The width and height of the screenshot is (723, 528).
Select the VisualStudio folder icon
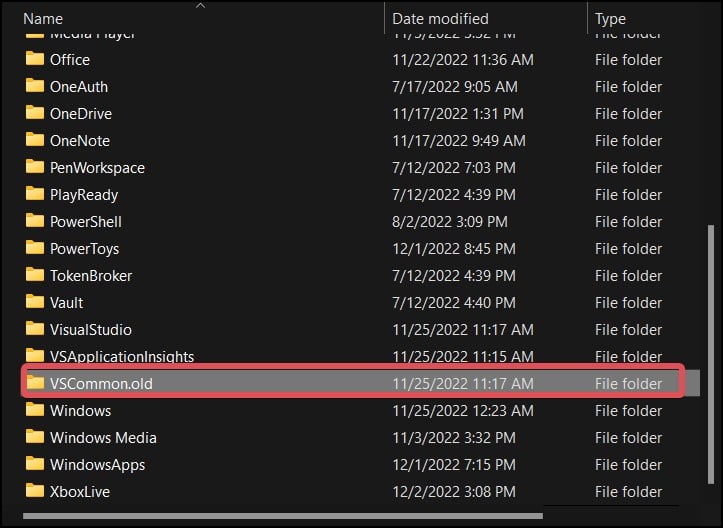[x=35, y=329]
